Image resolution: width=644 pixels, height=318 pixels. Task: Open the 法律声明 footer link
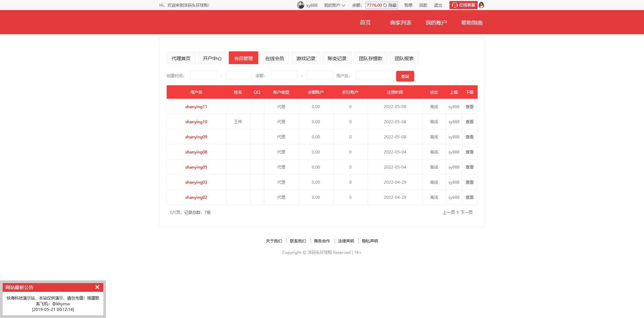[346, 241]
